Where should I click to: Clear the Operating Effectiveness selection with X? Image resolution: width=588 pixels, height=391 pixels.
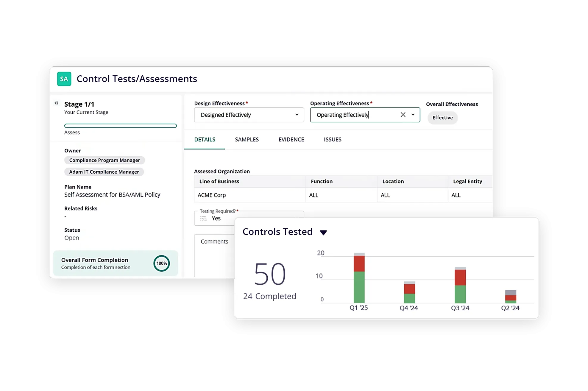point(403,115)
